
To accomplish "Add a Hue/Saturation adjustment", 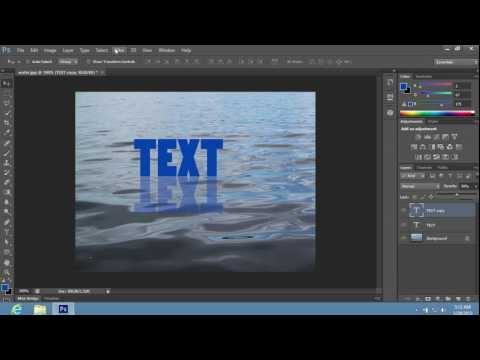I will tap(414, 147).
